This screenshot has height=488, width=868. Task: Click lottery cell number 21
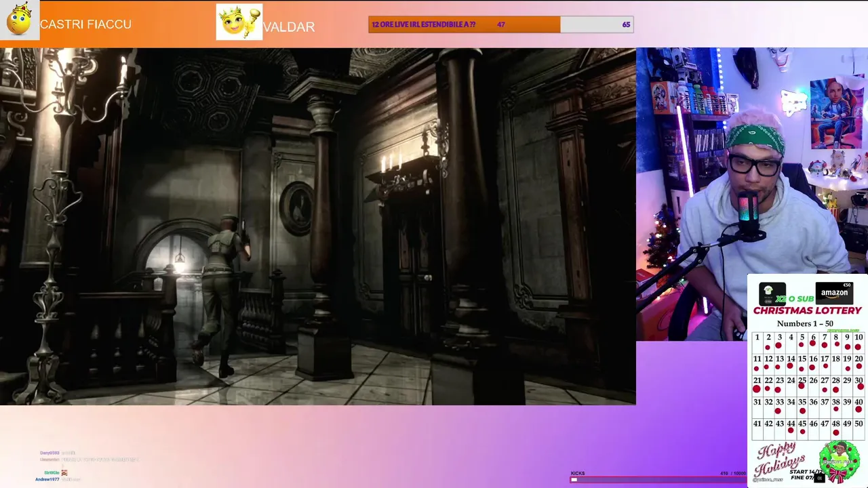pos(757,386)
